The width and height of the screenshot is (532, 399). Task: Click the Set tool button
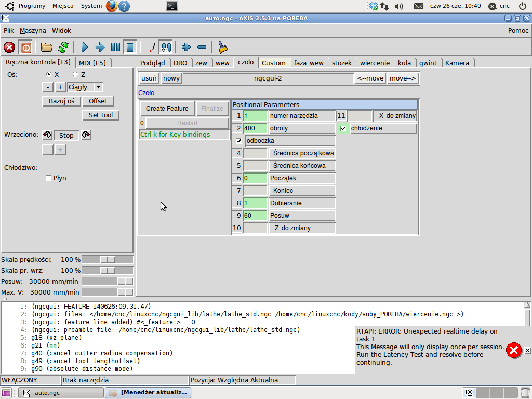[101, 115]
